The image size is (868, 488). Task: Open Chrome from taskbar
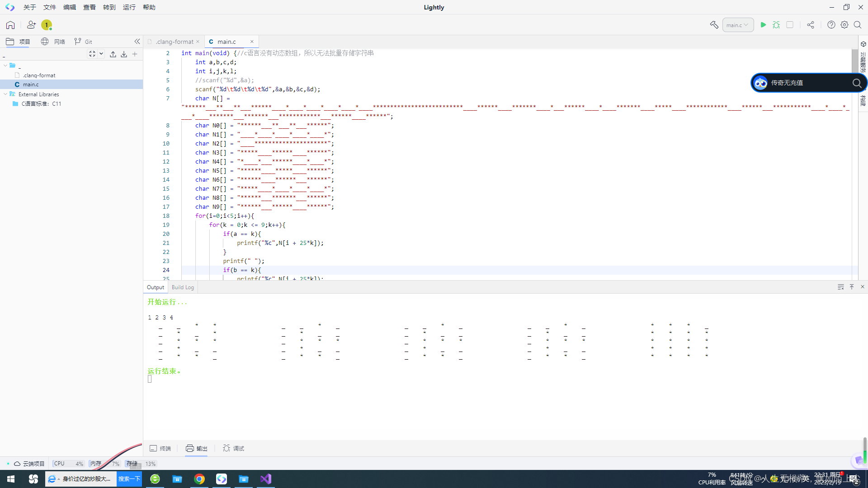coord(199,479)
